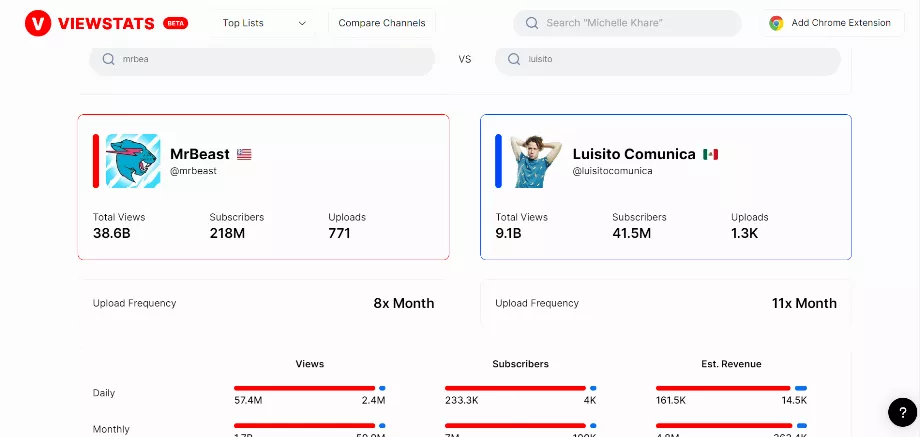Click daily revenue value 161.5K
The width and height of the screenshot is (920, 437).
[671, 401]
